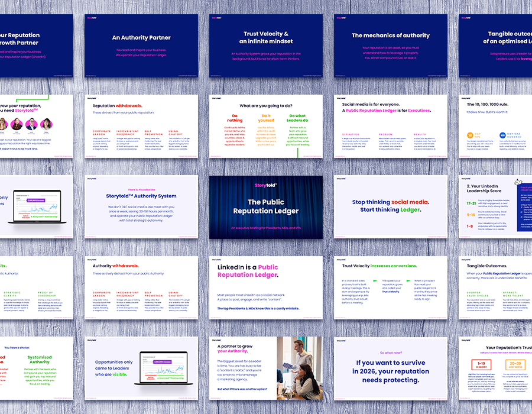Select the orange '9-16' score range
The width and height of the screenshot is (532, 414).
pyautogui.click(x=471, y=215)
